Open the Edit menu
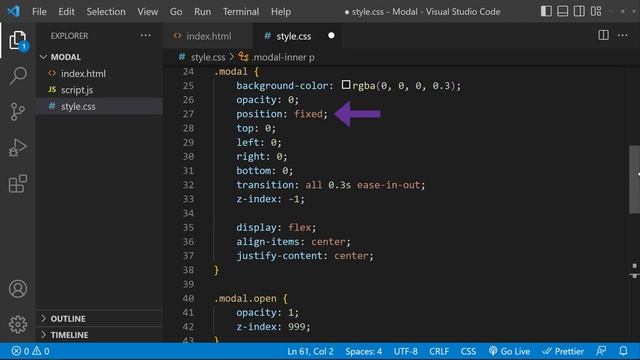This screenshot has width=640, height=360. (x=66, y=11)
